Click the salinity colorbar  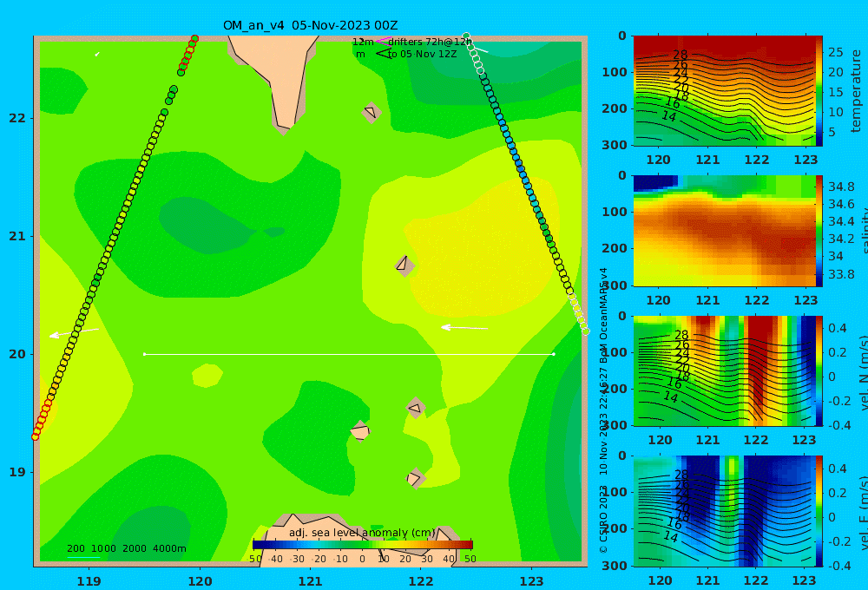pyautogui.click(x=819, y=231)
